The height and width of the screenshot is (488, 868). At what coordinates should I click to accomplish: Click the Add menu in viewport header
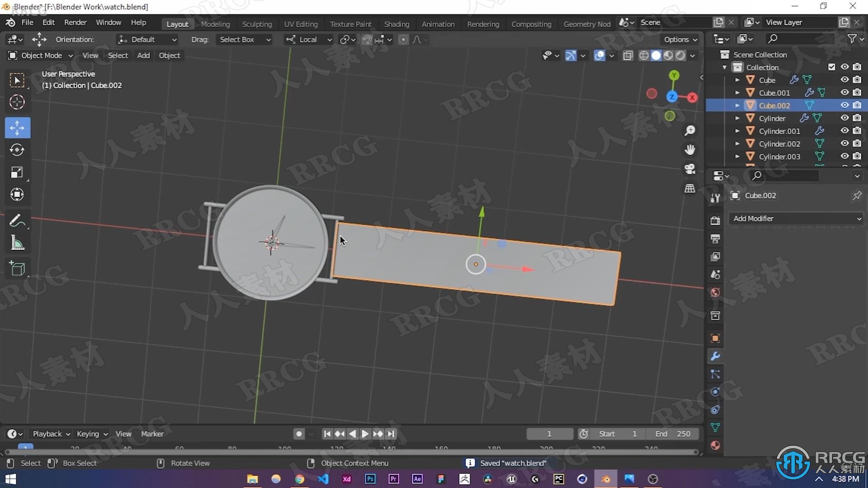pos(143,55)
